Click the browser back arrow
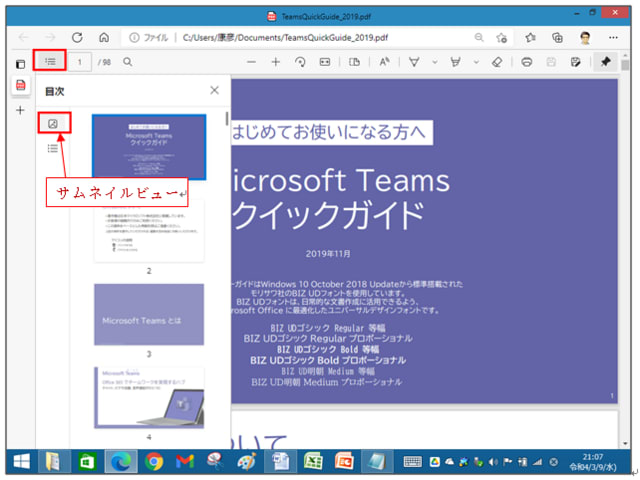 (x=23, y=38)
